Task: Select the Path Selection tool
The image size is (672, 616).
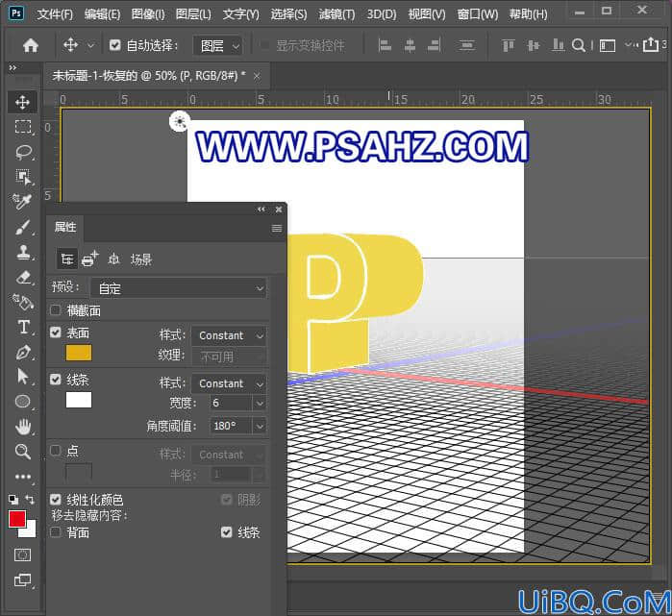Action: (23, 377)
